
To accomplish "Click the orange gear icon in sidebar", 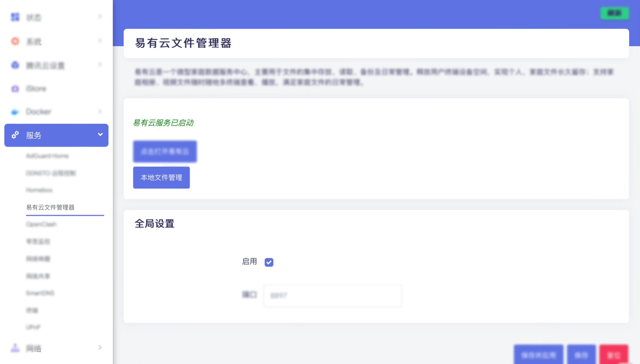I will click(x=15, y=41).
